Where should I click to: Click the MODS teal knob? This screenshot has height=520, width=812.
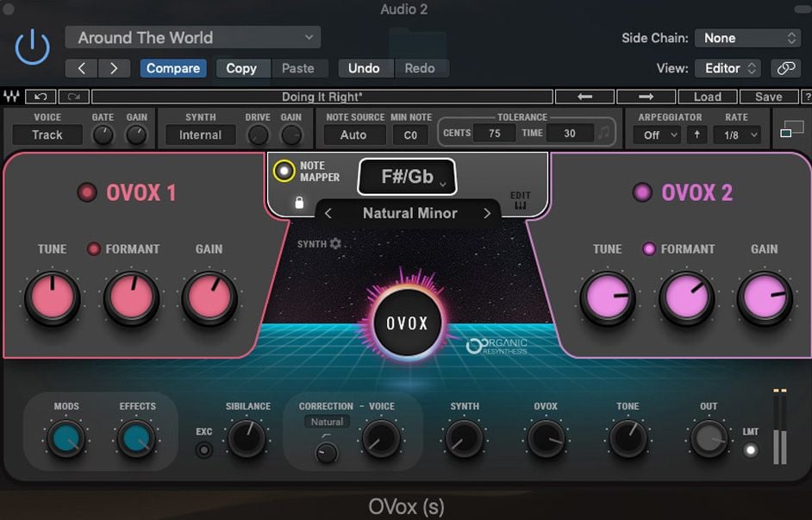(66, 439)
